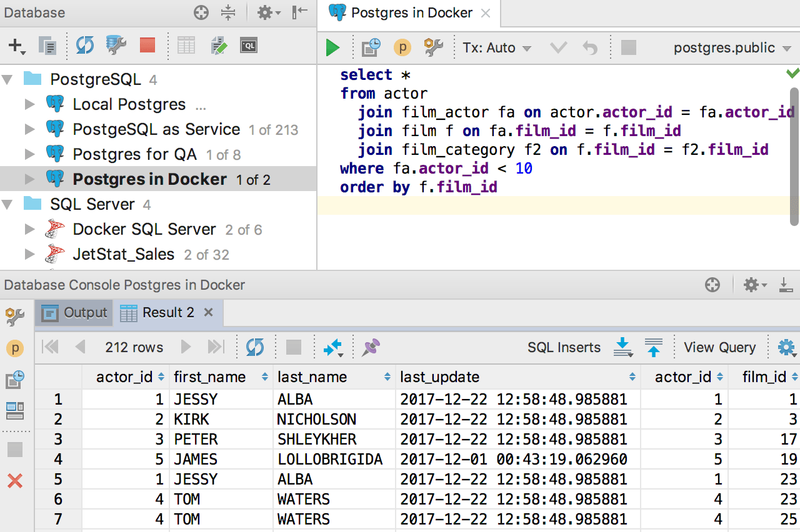Screen dimensions: 800x532
Task: Reload the result page with refresh icon
Action: point(255,347)
